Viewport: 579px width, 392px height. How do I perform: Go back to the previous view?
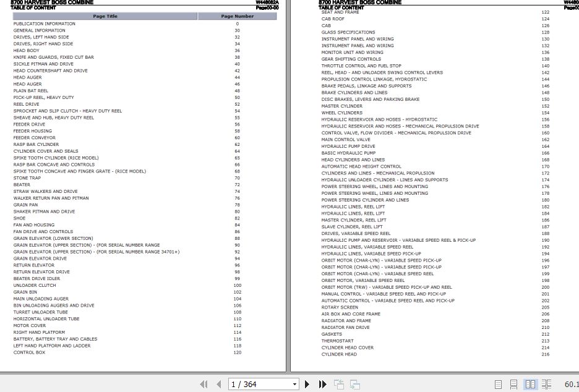coord(339,384)
